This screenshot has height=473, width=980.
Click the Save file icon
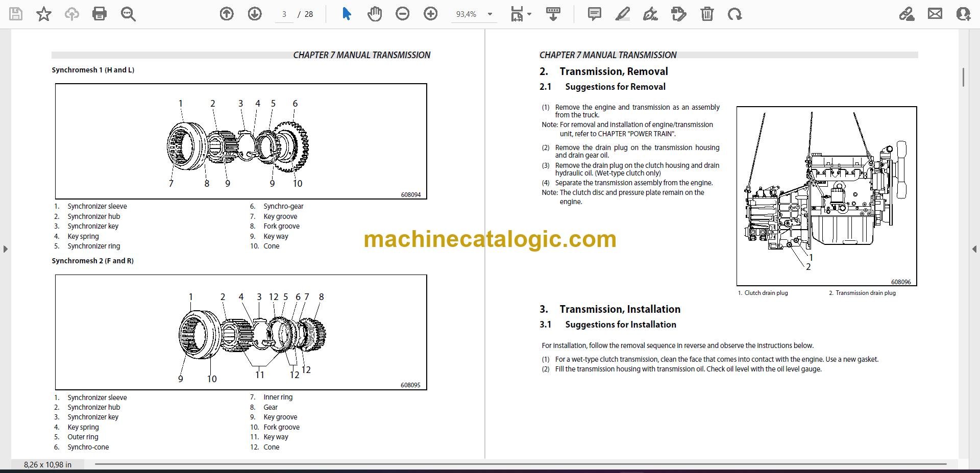(16, 14)
